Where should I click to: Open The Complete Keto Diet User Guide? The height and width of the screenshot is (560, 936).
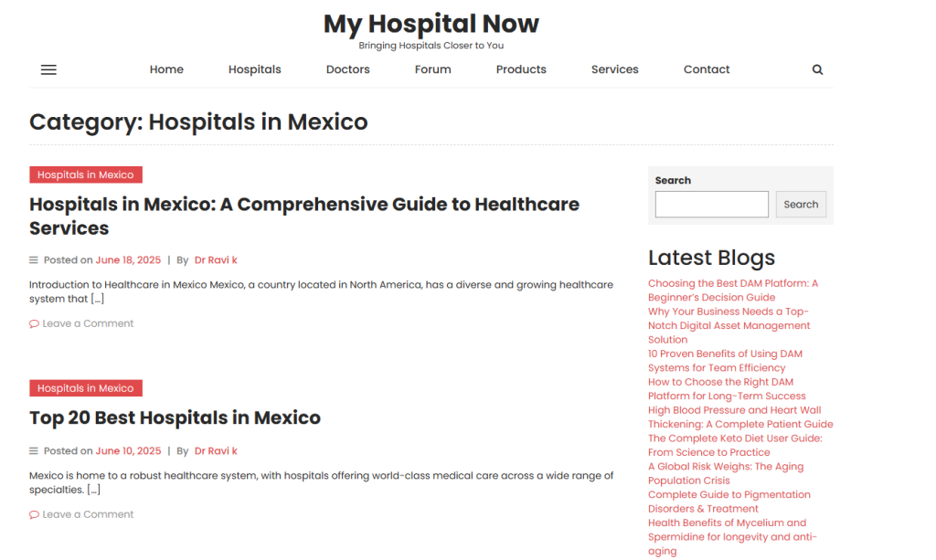(x=736, y=445)
